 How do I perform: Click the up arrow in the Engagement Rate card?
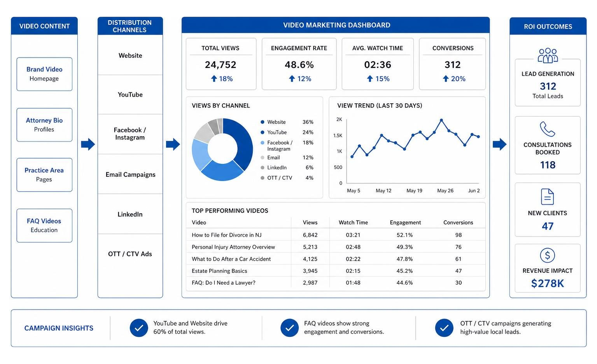click(x=292, y=79)
